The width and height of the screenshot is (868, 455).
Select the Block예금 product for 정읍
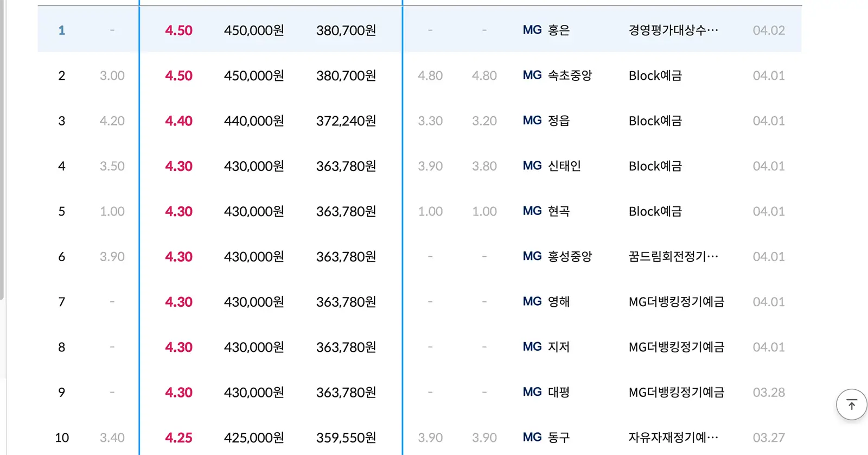(655, 121)
